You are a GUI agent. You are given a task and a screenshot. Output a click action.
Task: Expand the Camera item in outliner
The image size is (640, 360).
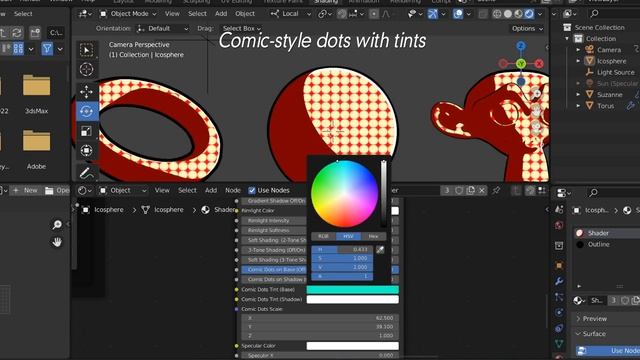point(578,50)
